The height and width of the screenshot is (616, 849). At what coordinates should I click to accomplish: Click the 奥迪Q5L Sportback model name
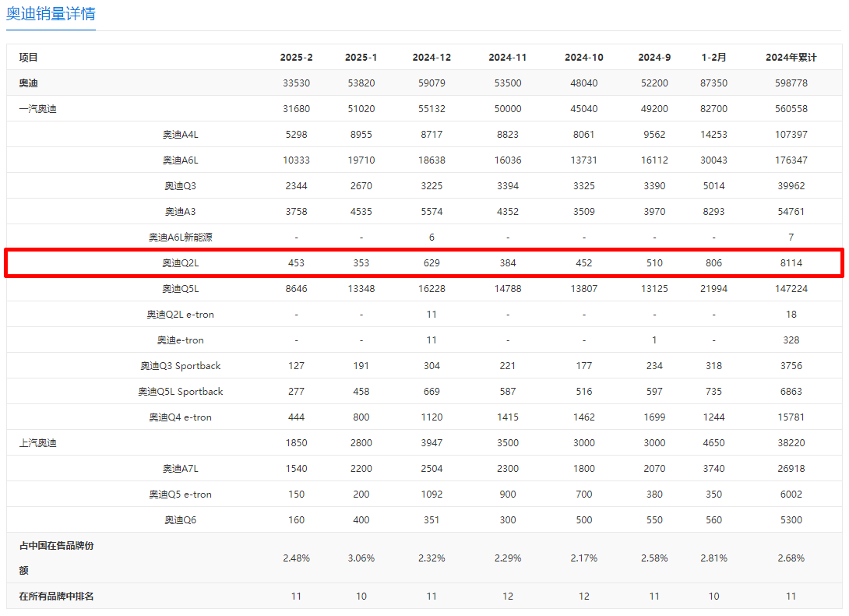180,392
